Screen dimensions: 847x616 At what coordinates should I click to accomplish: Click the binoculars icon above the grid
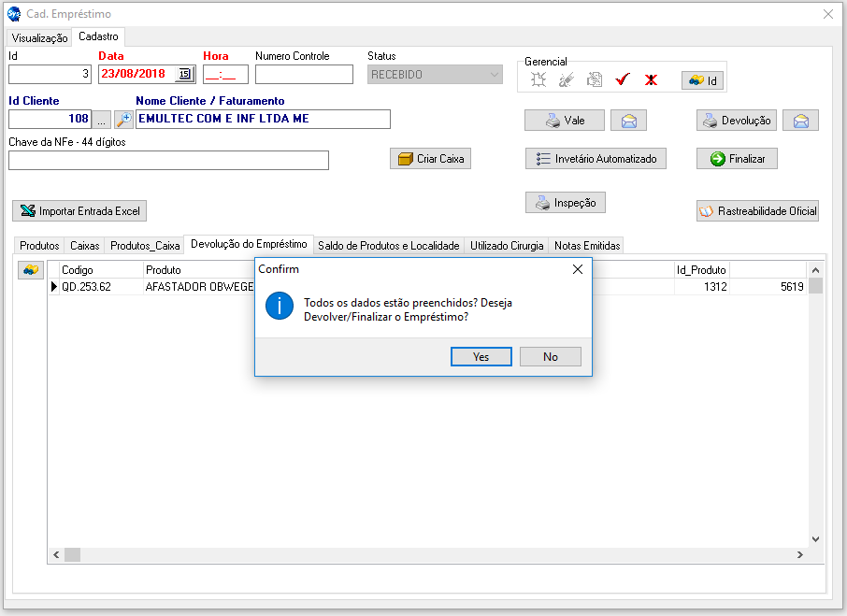pyautogui.click(x=31, y=270)
